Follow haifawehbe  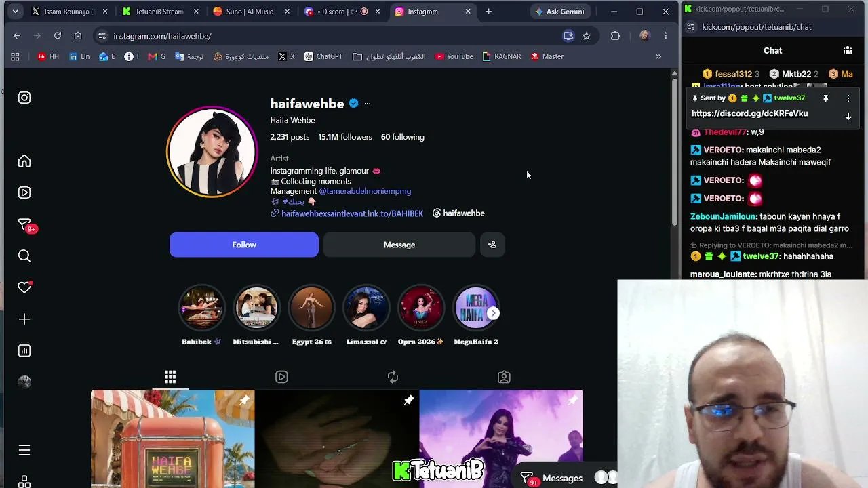244,245
